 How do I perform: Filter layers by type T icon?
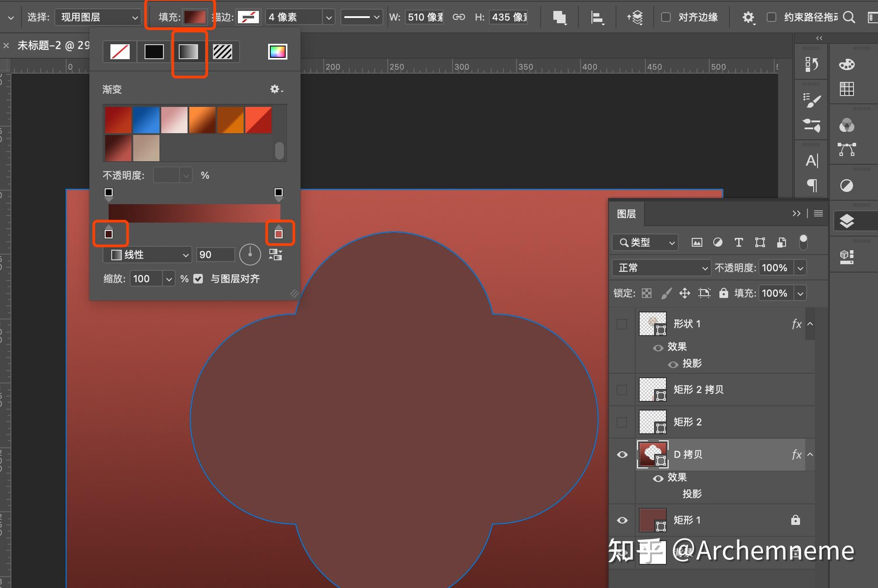(739, 242)
